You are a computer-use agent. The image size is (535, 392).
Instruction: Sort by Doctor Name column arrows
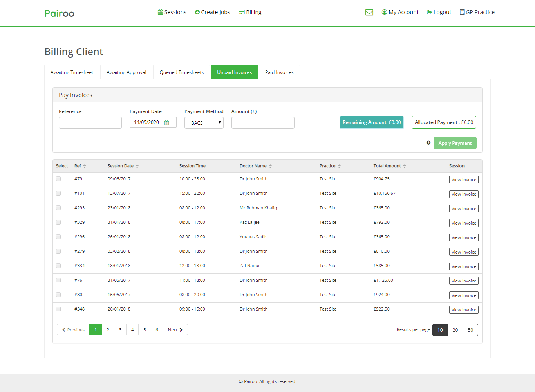coord(270,166)
